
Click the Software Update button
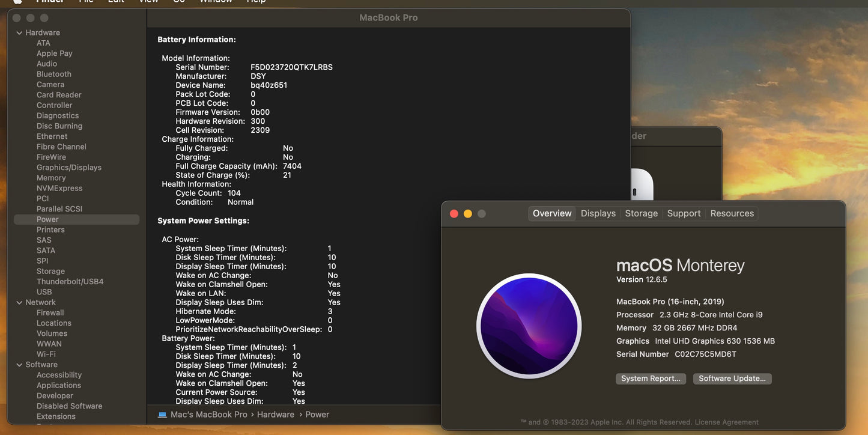732,378
